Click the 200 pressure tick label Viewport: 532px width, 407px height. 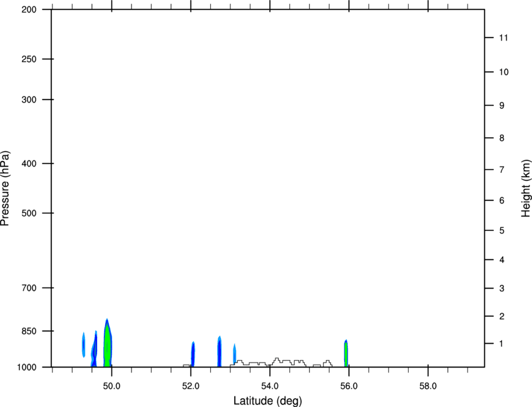[x=29, y=9]
